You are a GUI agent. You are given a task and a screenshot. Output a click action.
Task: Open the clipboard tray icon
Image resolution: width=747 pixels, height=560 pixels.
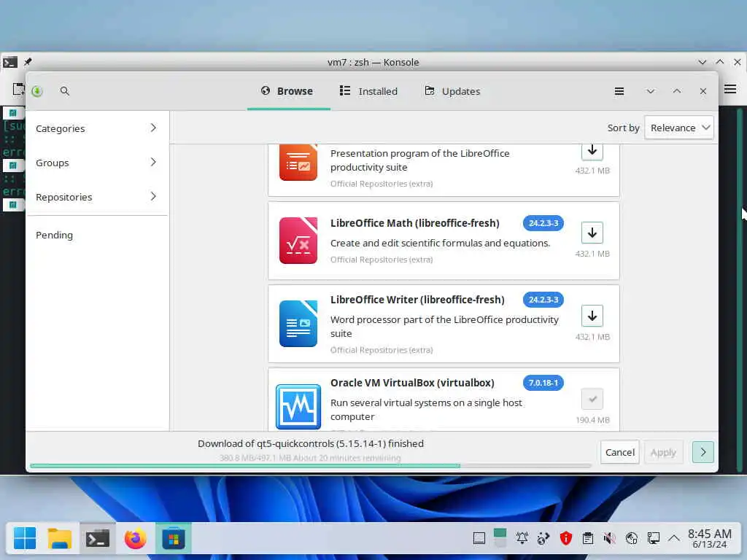(x=588, y=538)
